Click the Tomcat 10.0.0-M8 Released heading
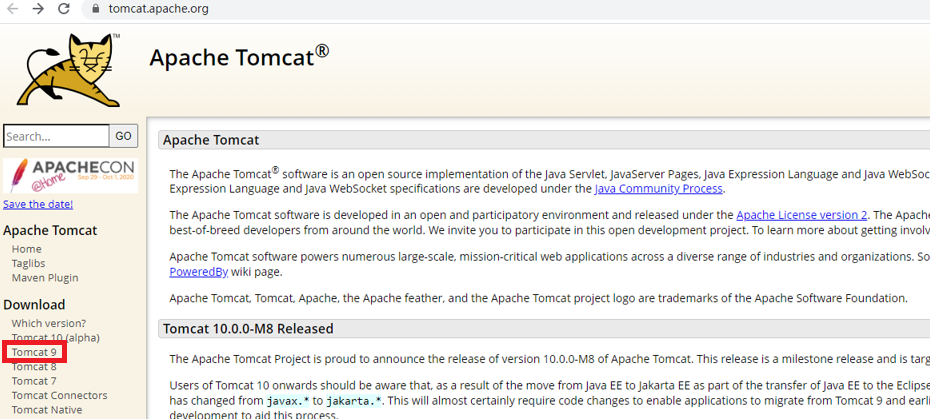This screenshot has height=419, width=930. coord(248,328)
